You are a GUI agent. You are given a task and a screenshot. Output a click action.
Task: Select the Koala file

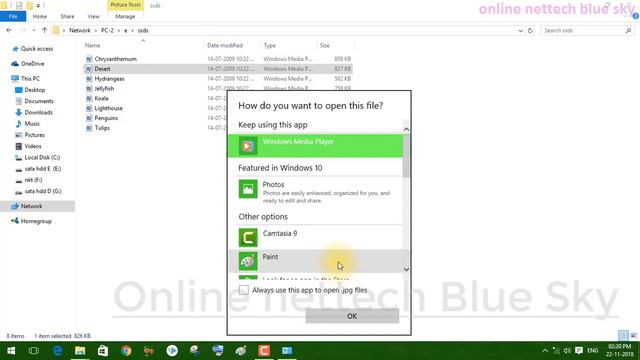(x=101, y=98)
